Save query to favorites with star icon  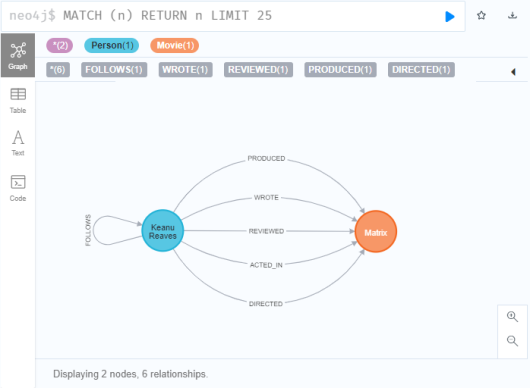[481, 16]
